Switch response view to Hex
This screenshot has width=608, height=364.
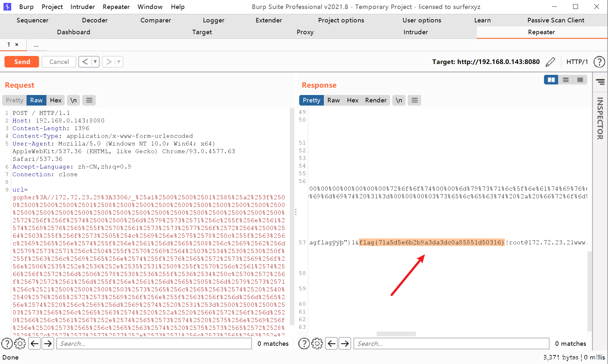coord(353,100)
